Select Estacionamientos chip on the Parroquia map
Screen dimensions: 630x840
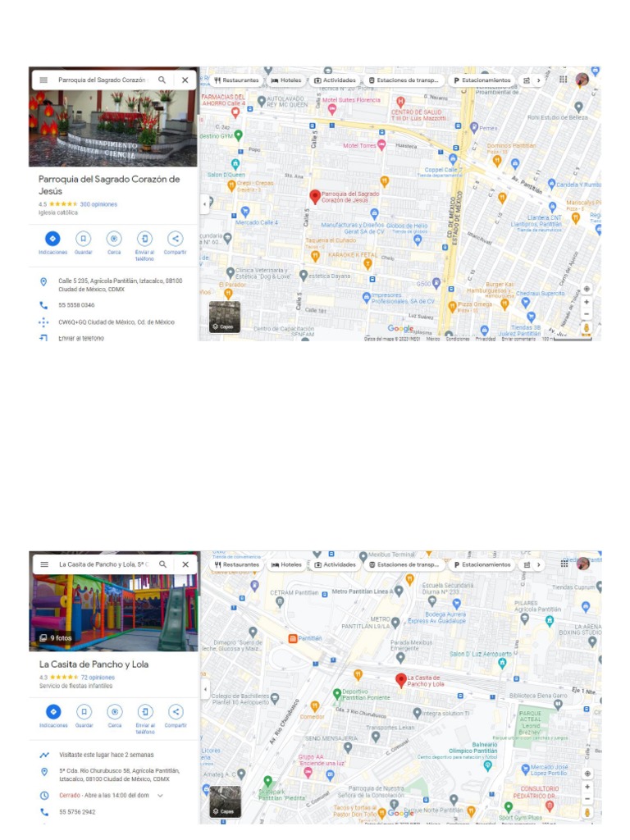pyautogui.click(x=482, y=80)
